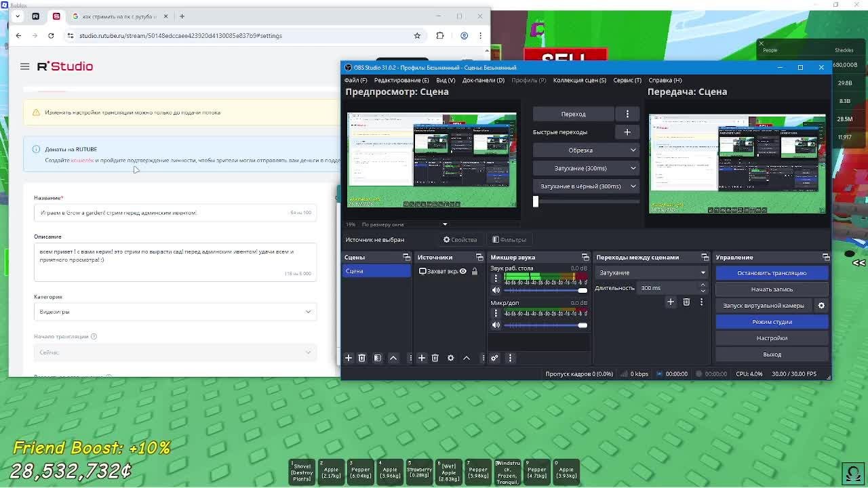Image resolution: width=868 pixels, height=488 pixels.
Task: Open RUTUBE Studio hamburger menu
Action: click(x=25, y=66)
